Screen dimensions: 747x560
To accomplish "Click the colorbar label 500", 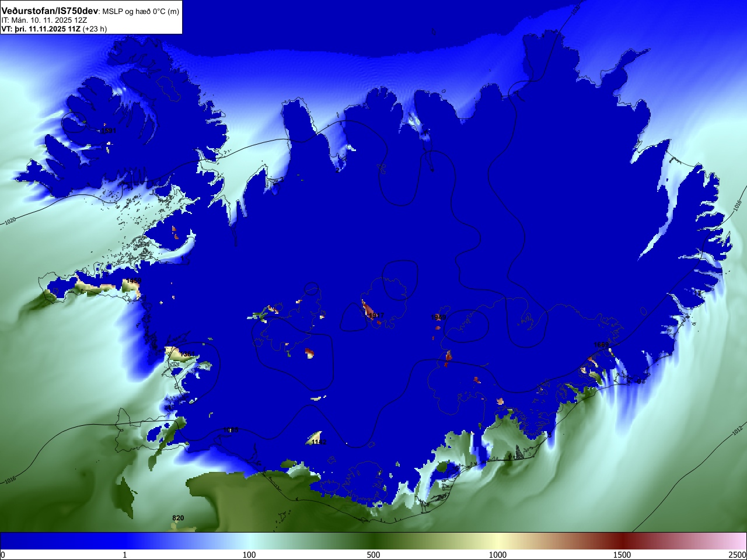I will click(x=373, y=555).
